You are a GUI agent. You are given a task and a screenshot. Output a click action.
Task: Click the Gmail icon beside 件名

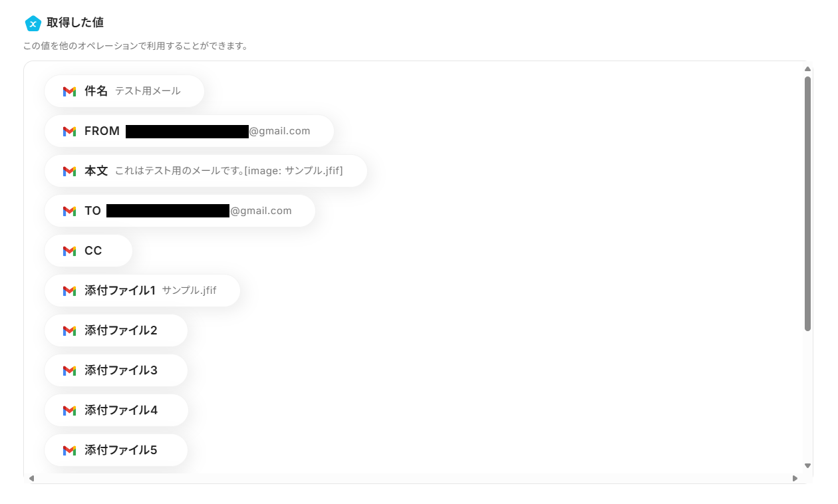(x=69, y=92)
